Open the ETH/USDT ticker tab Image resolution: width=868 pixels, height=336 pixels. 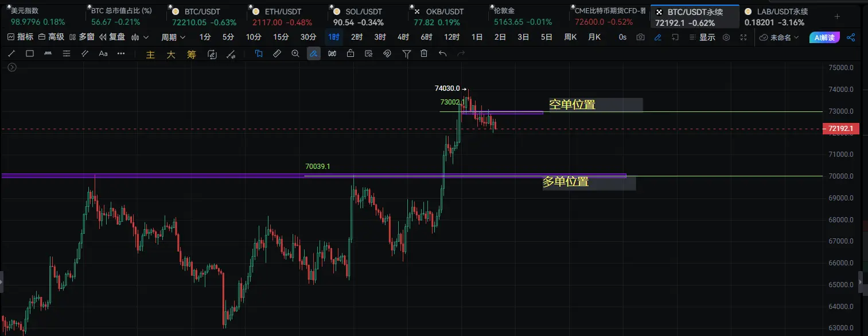point(287,17)
